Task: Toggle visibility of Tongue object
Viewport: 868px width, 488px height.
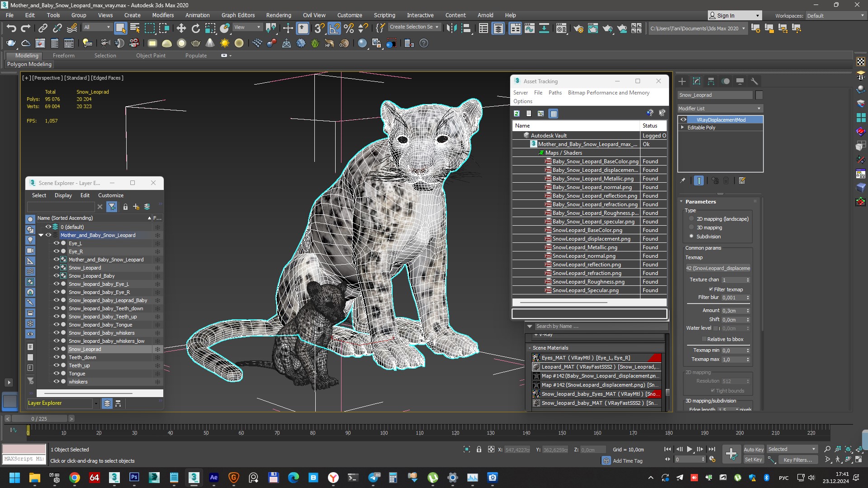Action: pos(57,374)
